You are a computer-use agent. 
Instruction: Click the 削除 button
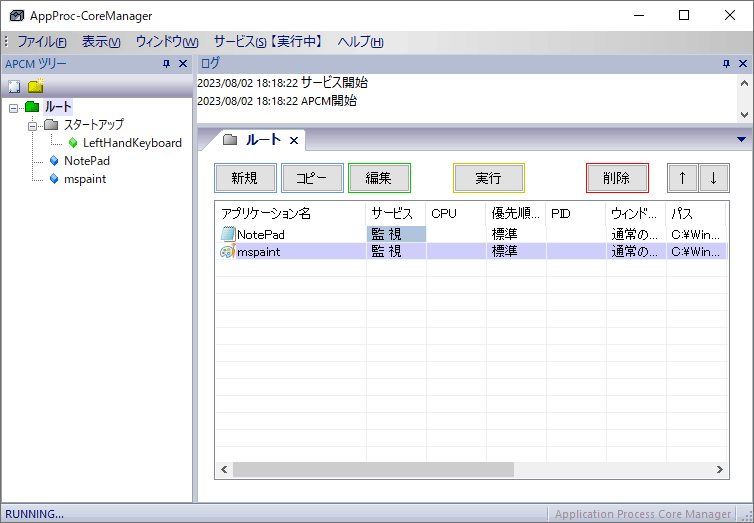(617, 178)
